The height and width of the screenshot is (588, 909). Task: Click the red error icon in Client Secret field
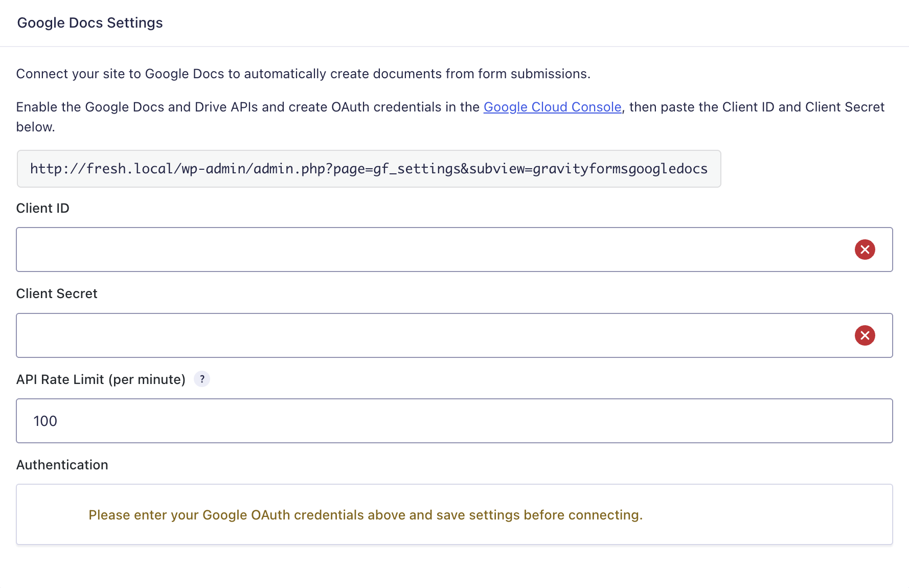[x=865, y=335]
